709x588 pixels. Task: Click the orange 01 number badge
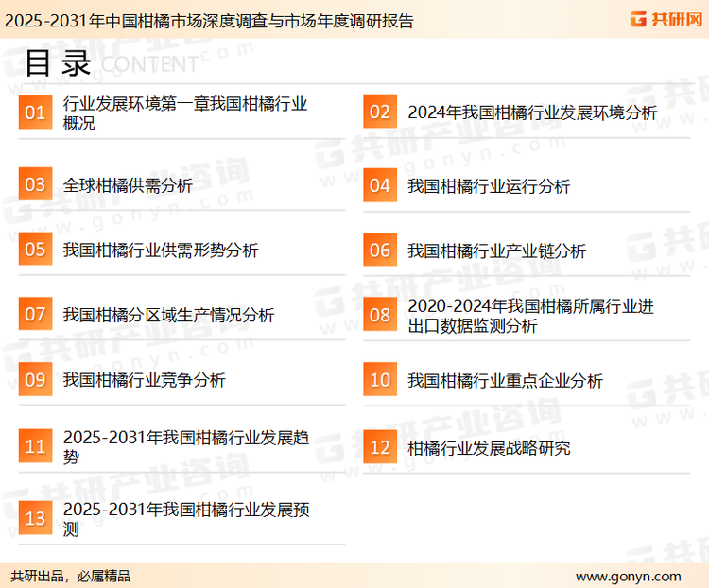tap(35, 112)
